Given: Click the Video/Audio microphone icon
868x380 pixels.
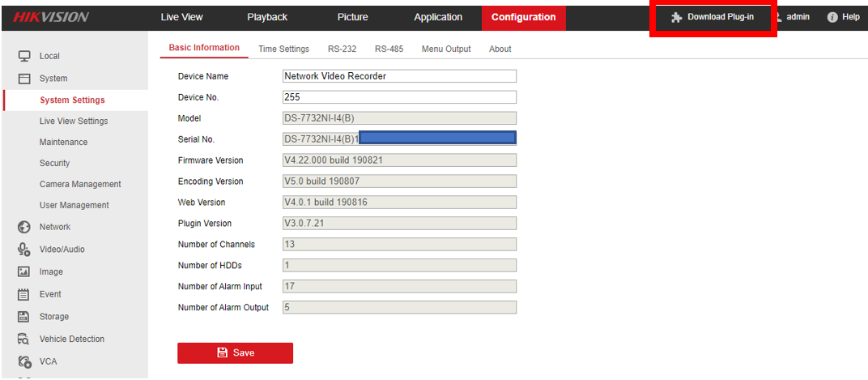Looking at the screenshot, I should [x=24, y=250].
